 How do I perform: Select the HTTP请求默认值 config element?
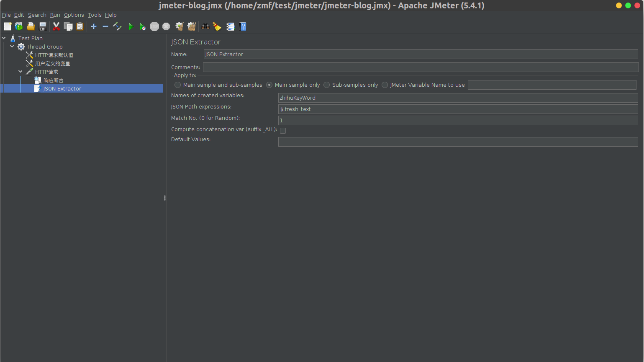point(54,55)
